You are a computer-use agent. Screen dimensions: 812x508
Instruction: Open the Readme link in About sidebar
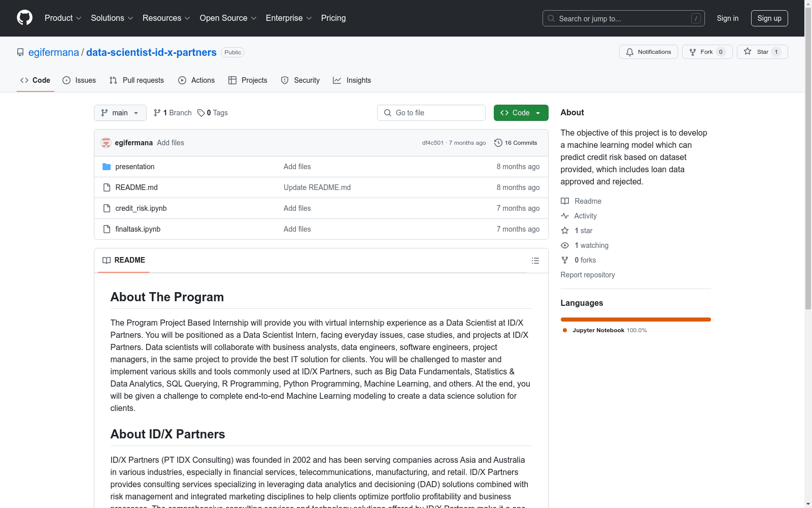coord(581,201)
